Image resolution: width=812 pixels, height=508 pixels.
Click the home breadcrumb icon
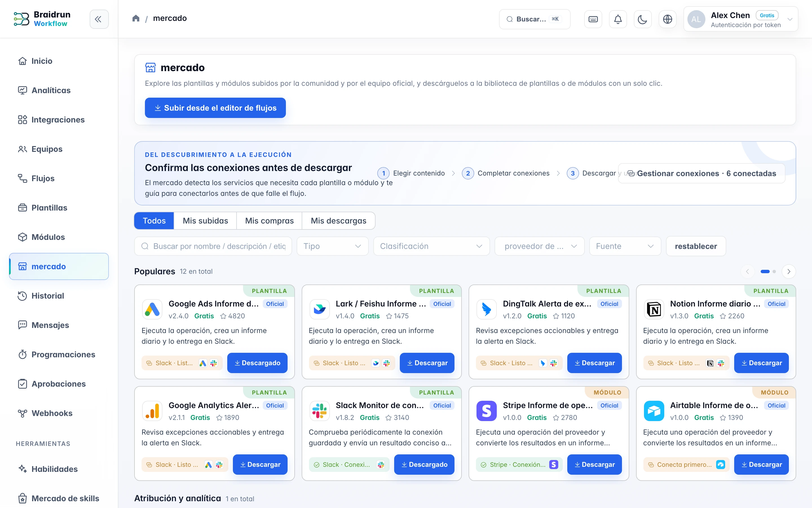point(136,18)
